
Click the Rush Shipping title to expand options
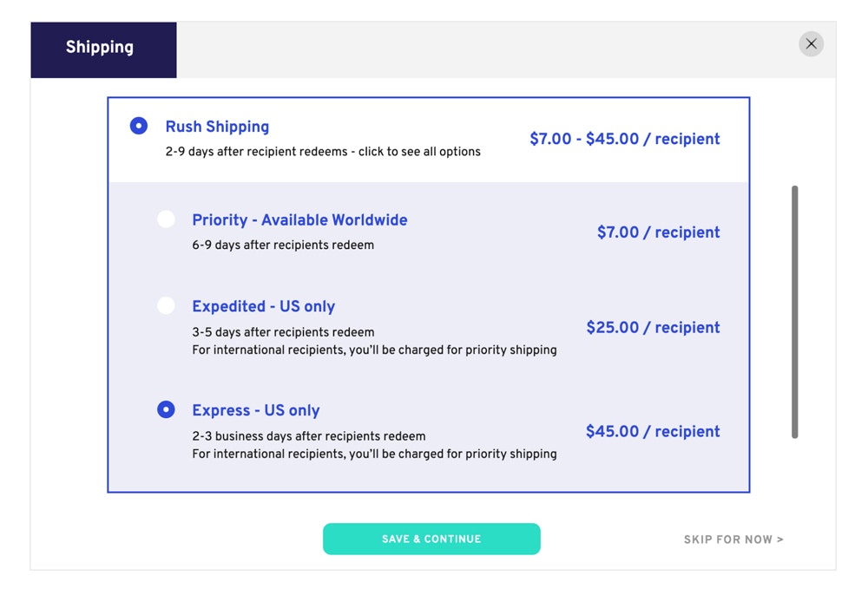point(217,127)
